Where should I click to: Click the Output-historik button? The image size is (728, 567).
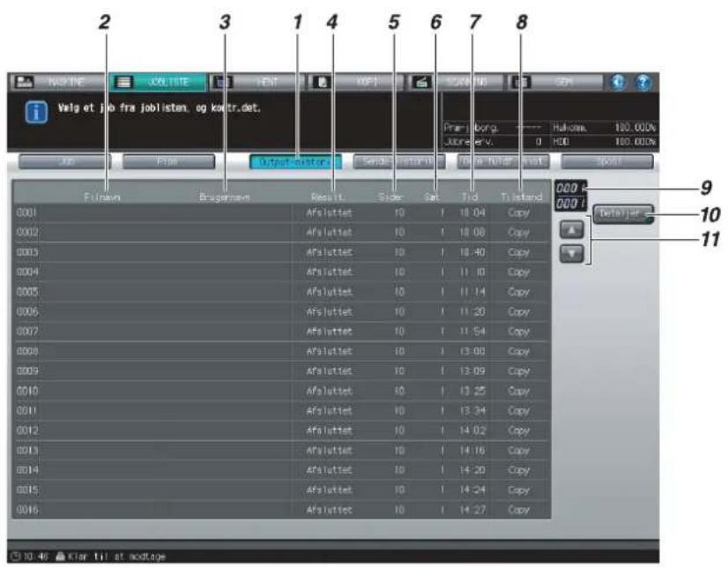pos(295,162)
